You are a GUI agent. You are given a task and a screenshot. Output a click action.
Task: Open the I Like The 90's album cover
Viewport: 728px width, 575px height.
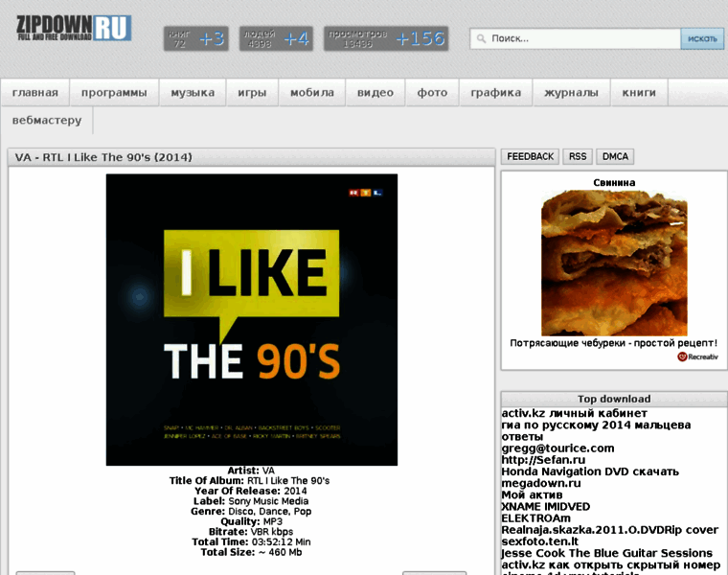click(251, 319)
